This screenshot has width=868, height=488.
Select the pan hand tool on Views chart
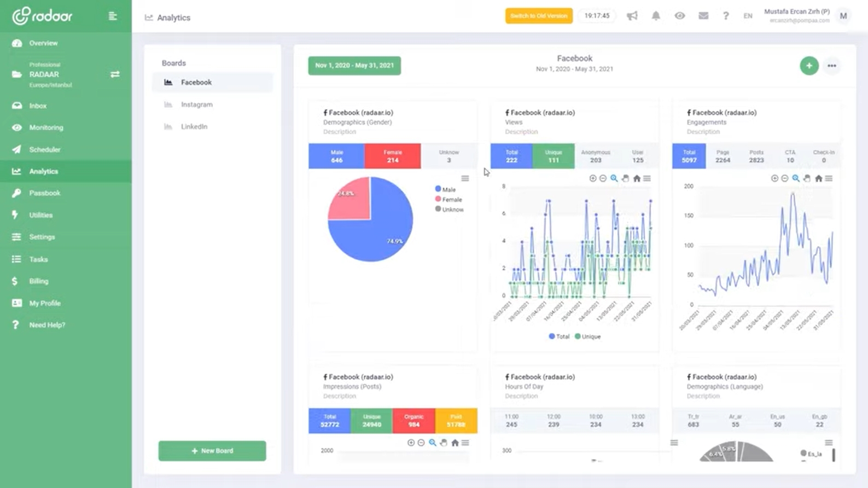(x=625, y=178)
